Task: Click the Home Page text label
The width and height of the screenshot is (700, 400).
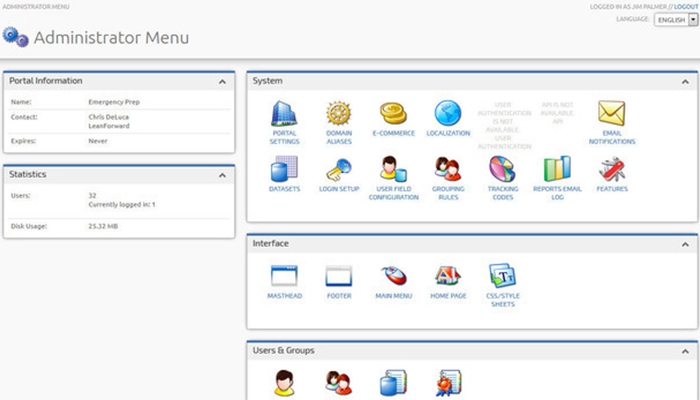Action: tap(448, 296)
